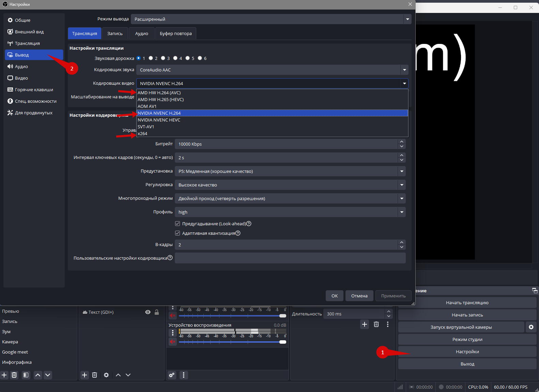The image size is (539, 392).
Task: Add a new source with plus icon
Action: point(84,375)
